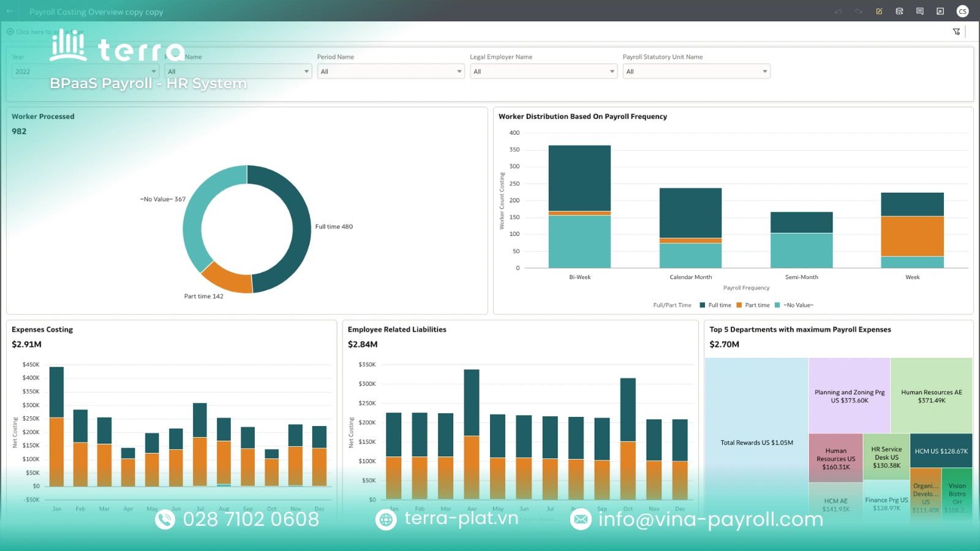Click the refresh data database icon
The width and height of the screenshot is (980, 551).
coord(899,11)
